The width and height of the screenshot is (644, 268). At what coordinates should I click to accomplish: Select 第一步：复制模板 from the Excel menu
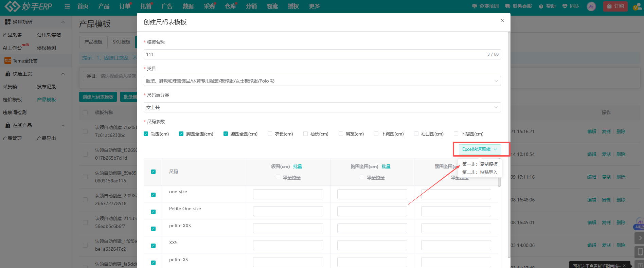point(480,164)
